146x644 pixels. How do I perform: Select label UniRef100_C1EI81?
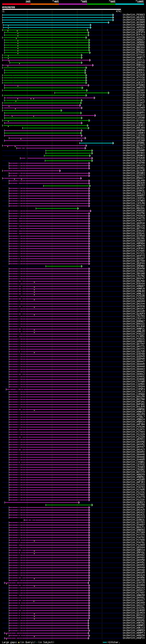(134, 135)
